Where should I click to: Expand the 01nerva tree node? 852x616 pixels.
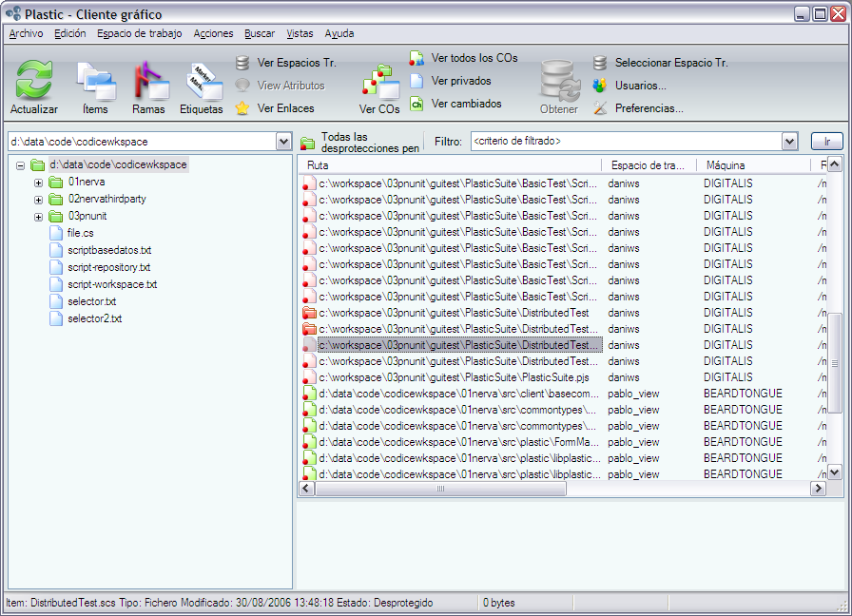(38, 183)
